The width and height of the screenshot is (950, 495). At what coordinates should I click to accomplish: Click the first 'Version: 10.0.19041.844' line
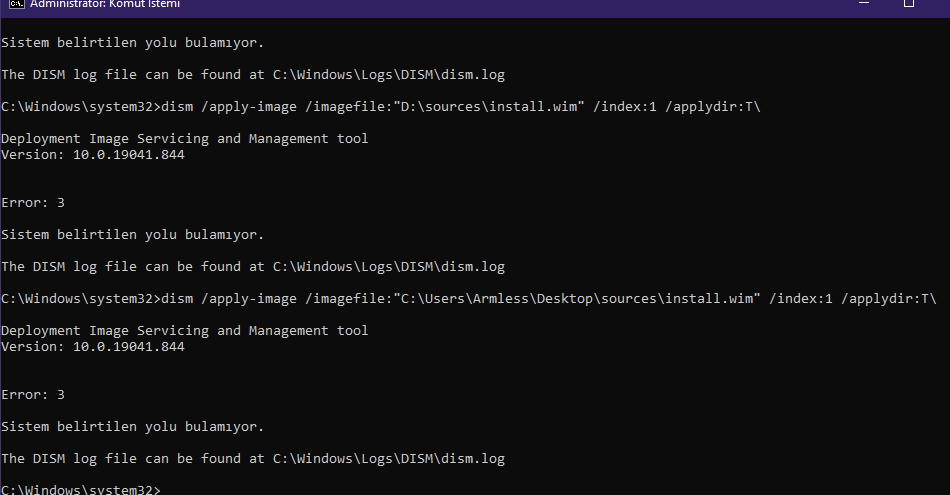coord(93,155)
